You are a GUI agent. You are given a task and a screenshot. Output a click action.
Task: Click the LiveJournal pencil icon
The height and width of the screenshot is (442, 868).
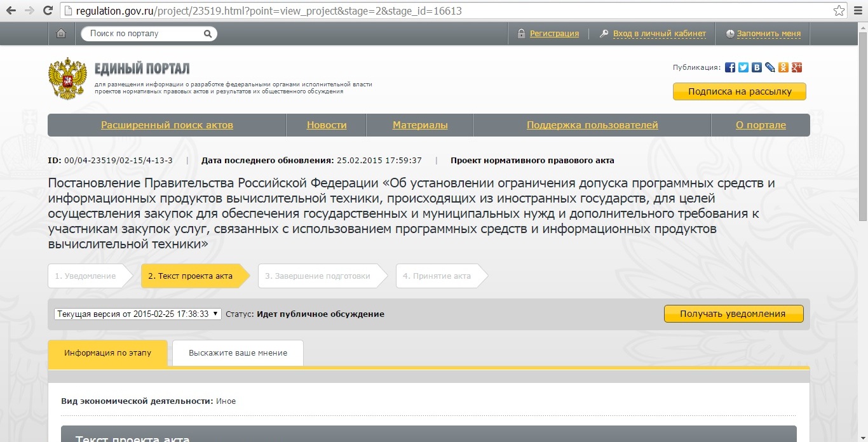tap(770, 67)
